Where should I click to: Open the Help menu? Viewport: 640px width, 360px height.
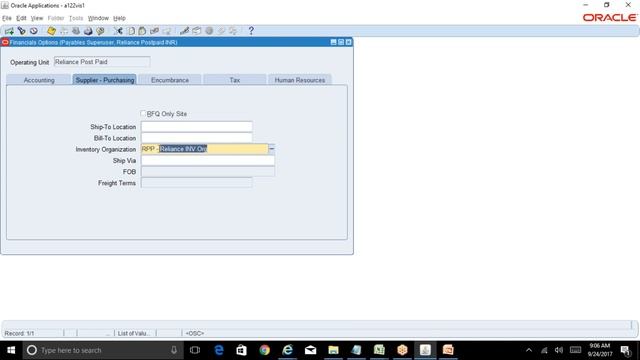coord(119,18)
